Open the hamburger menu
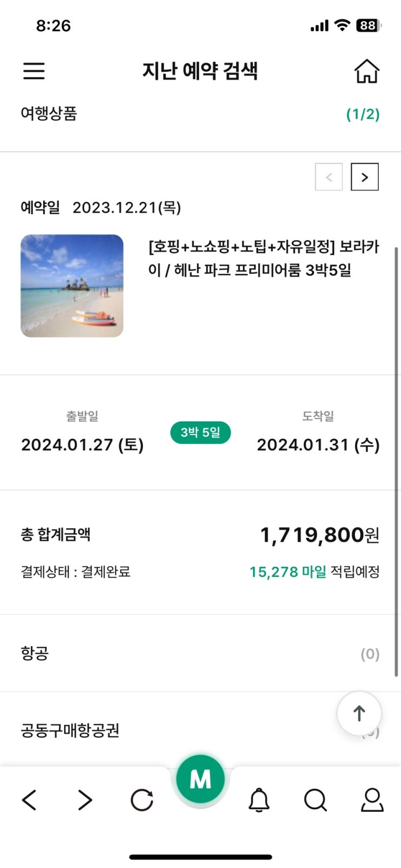 (33, 71)
